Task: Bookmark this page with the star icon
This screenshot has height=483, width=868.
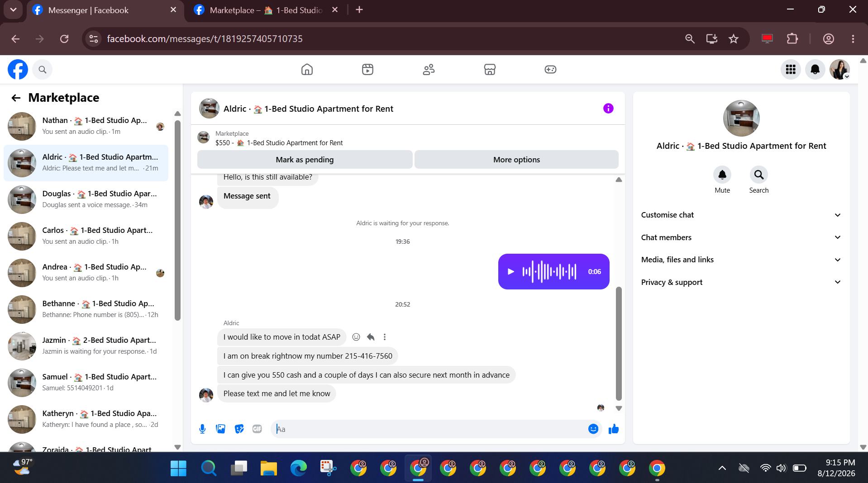Action: [734, 39]
